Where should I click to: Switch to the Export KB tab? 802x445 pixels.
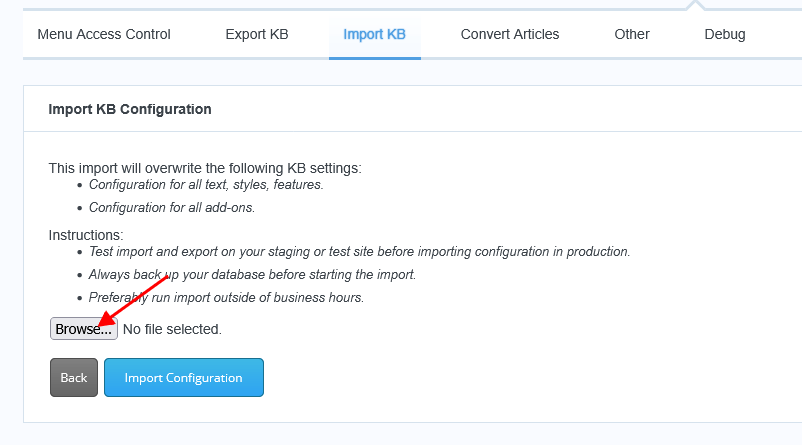pyautogui.click(x=257, y=34)
